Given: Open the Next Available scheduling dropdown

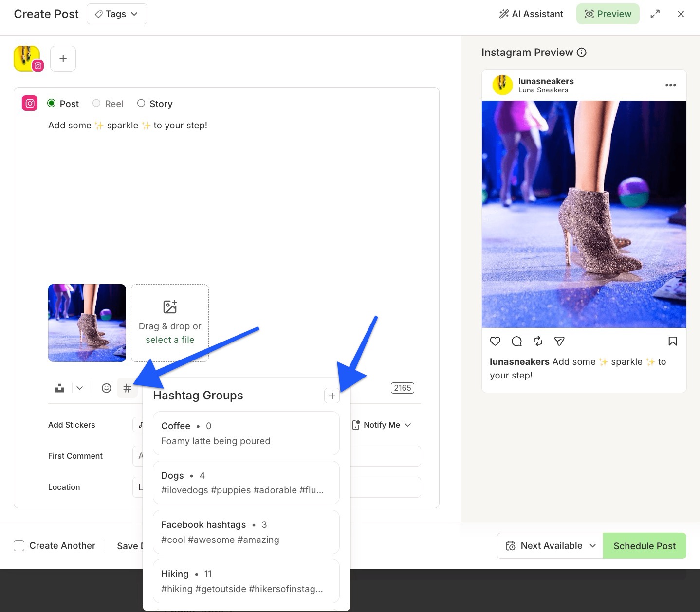Looking at the screenshot, I should [550, 546].
